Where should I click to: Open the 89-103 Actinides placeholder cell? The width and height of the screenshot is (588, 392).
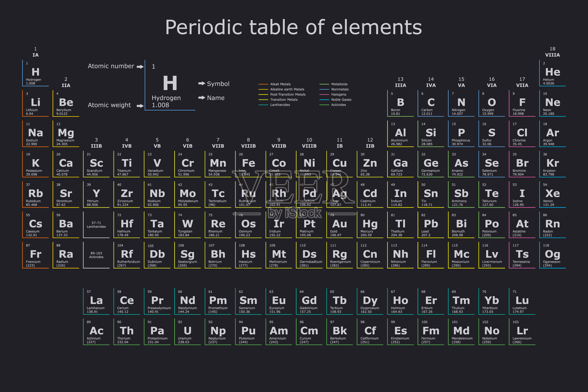[96, 255]
